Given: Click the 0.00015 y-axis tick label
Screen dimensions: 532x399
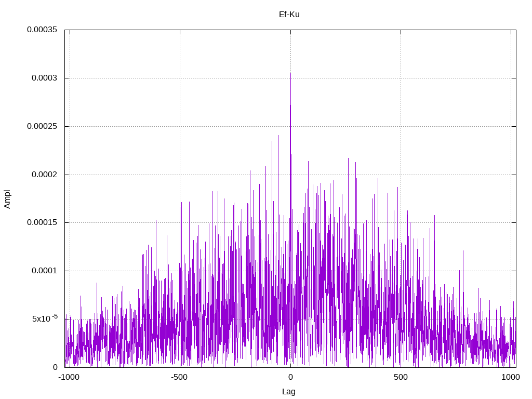Looking at the screenshot, I should tap(42, 222).
